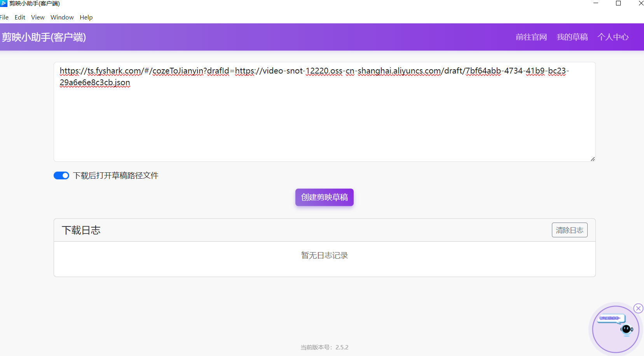The image size is (644, 356).
Task: Open the Window menu
Action: coord(62,17)
